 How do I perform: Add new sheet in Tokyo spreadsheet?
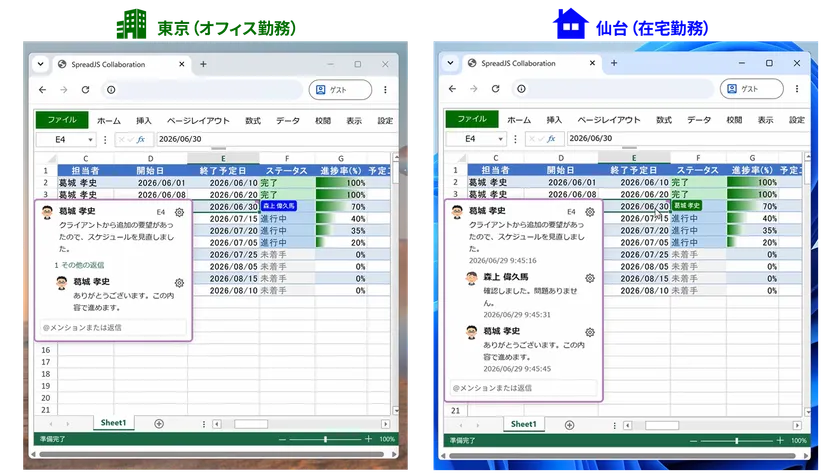pos(159,424)
